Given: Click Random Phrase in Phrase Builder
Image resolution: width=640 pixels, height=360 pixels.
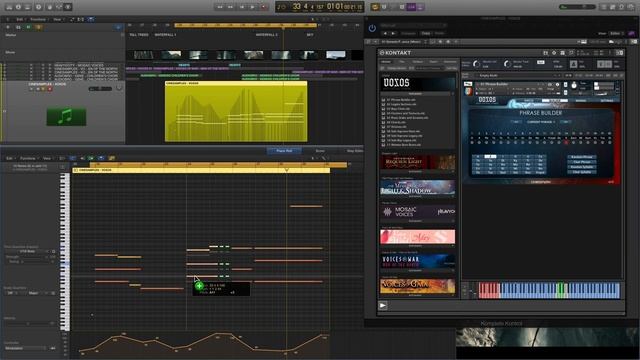Looking at the screenshot, I should tap(582, 157).
